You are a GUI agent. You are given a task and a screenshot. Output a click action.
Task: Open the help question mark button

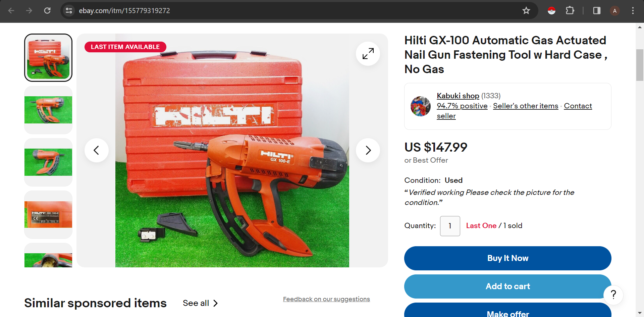tap(613, 295)
